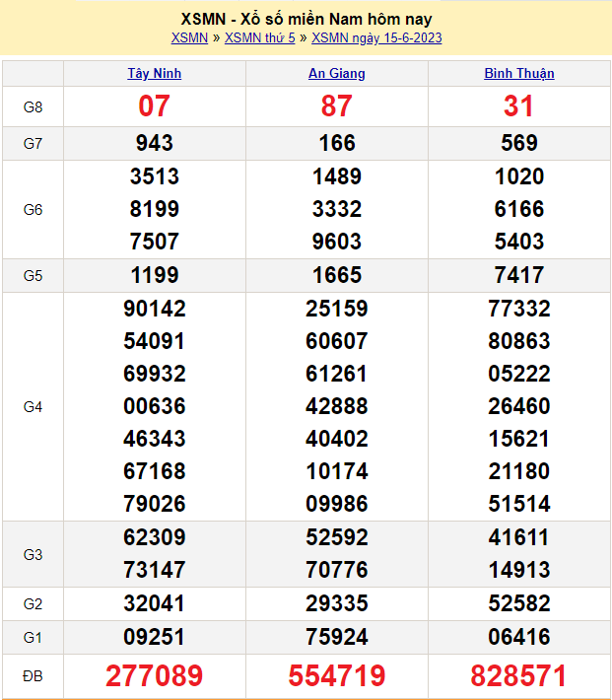Image resolution: width=612 pixels, height=700 pixels.
Task: Open the Tây Ninh province link
Action: click(155, 74)
